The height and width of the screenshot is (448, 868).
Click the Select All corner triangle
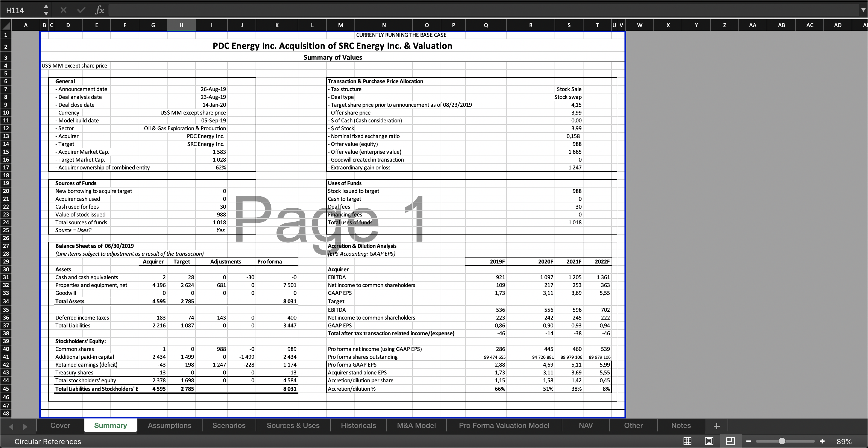pos(6,25)
